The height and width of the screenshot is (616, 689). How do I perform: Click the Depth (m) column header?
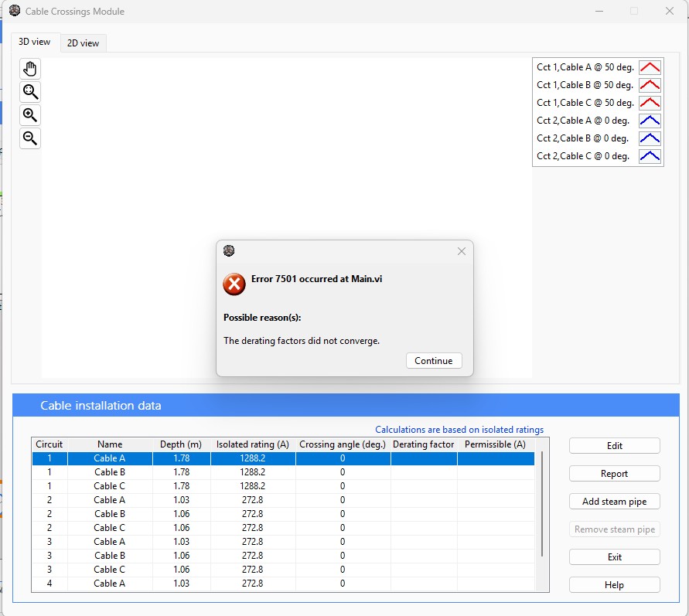pyautogui.click(x=181, y=444)
